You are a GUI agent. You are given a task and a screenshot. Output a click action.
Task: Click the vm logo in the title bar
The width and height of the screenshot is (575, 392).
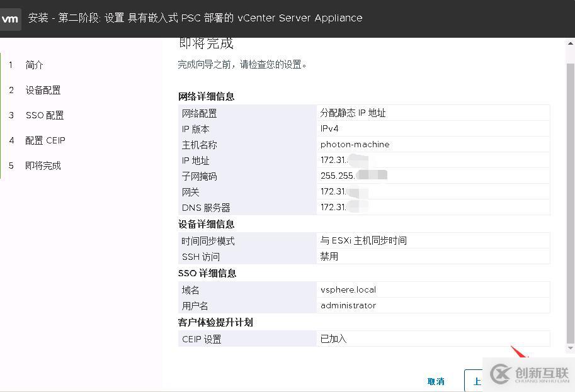pos(10,18)
